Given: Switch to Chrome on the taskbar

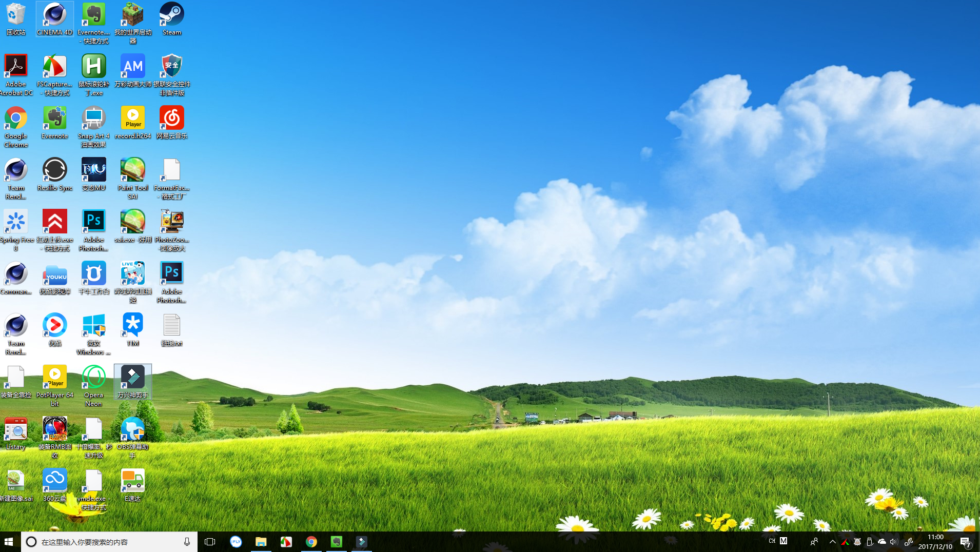Looking at the screenshot, I should click(x=311, y=542).
